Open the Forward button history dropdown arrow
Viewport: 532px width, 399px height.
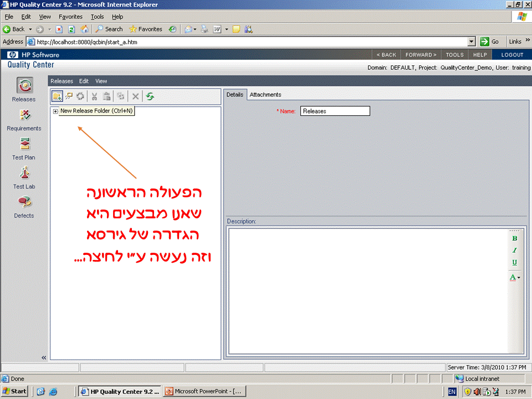tap(49, 29)
